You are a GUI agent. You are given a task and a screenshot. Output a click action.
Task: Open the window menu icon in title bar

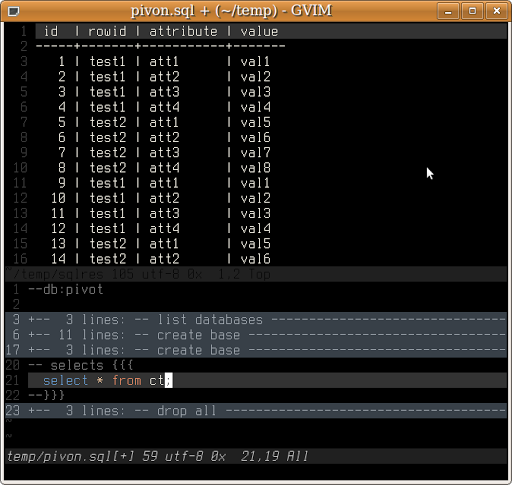pyautogui.click(x=13, y=11)
